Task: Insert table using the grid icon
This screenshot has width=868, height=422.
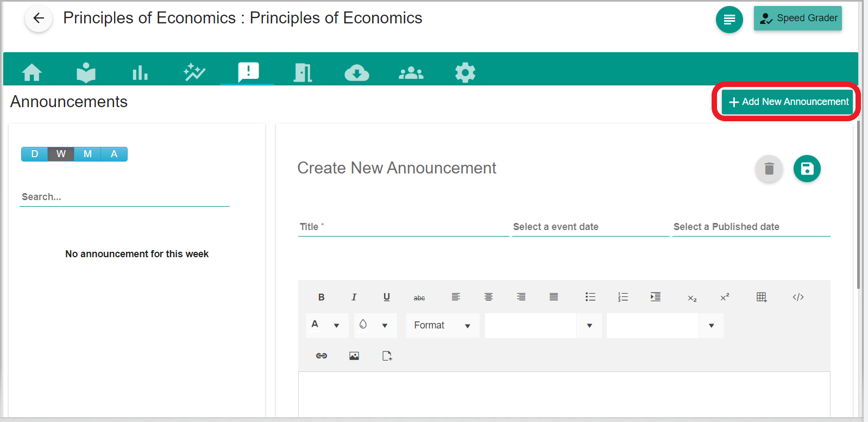Action: 762,297
